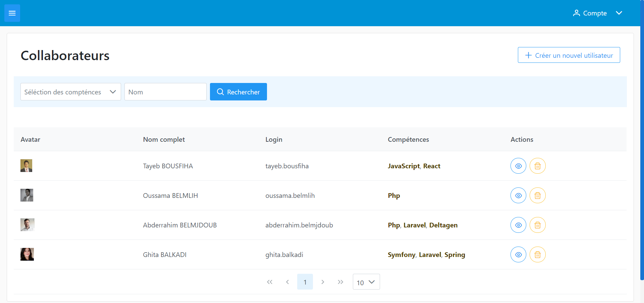Click Créer un nouvel utilisateur
644x303 pixels.
point(569,55)
